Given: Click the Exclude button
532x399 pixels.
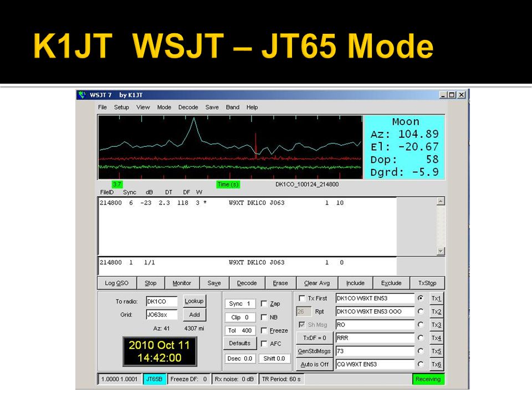Looking at the screenshot, I should [391, 283].
